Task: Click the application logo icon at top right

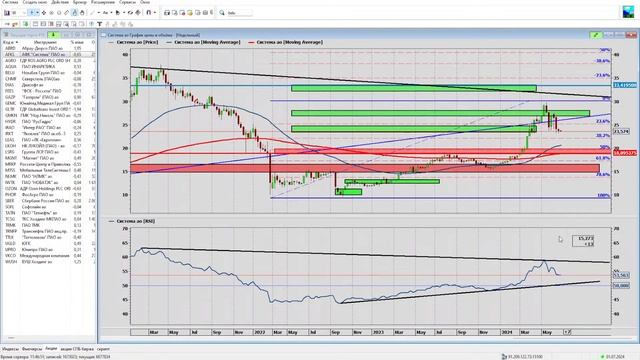Action: tap(628, 12)
